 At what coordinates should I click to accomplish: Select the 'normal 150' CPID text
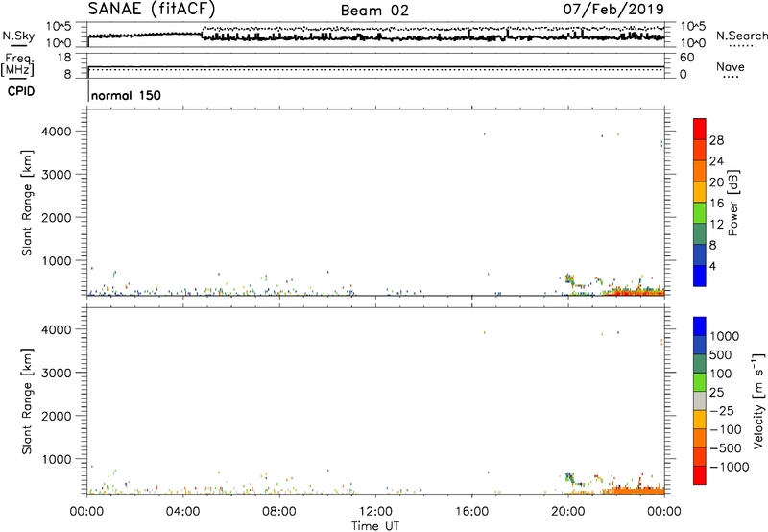point(126,95)
